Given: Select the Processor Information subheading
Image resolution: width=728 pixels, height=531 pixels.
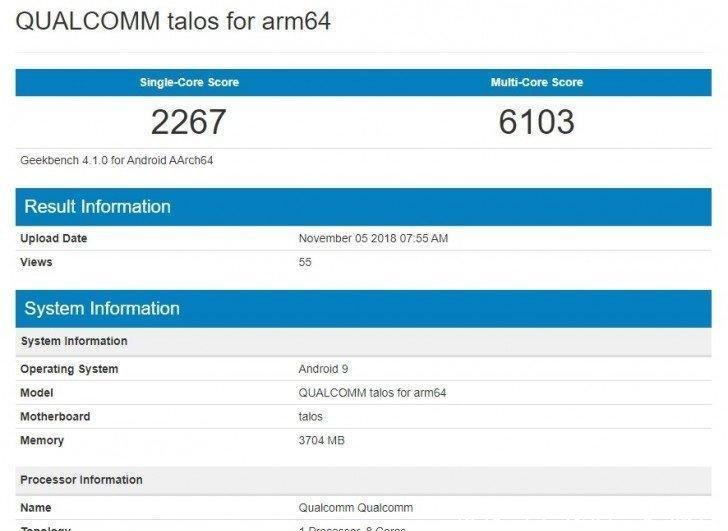Looking at the screenshot, I should (x=81, y=480).
